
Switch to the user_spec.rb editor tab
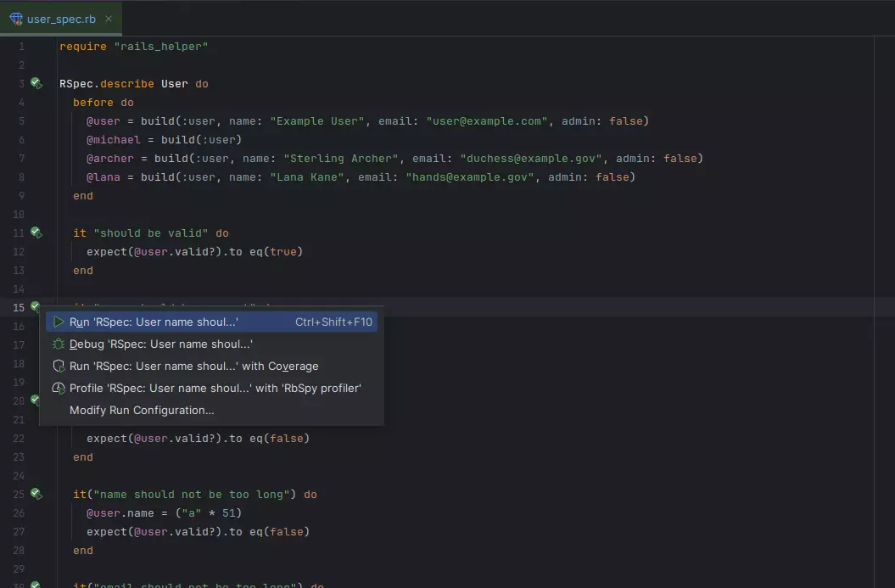click(x=59, y=16)
